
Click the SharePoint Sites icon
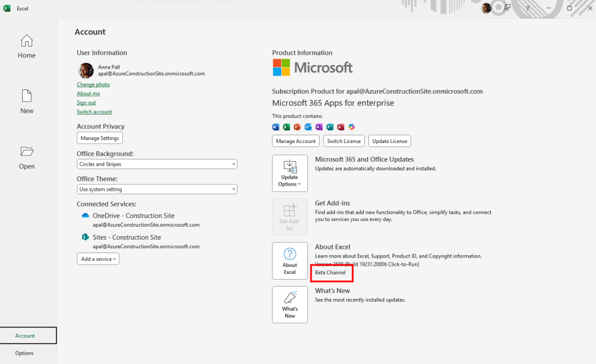coord(86,237)
